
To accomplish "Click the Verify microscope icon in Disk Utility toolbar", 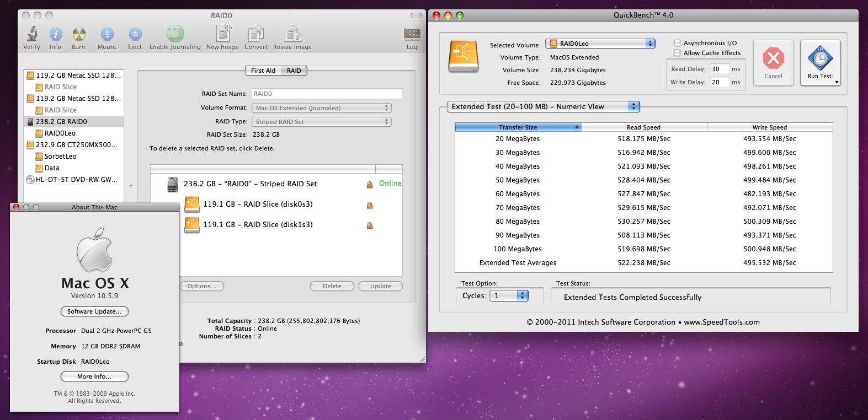I will pyautogui.click(x=32, y=34).
